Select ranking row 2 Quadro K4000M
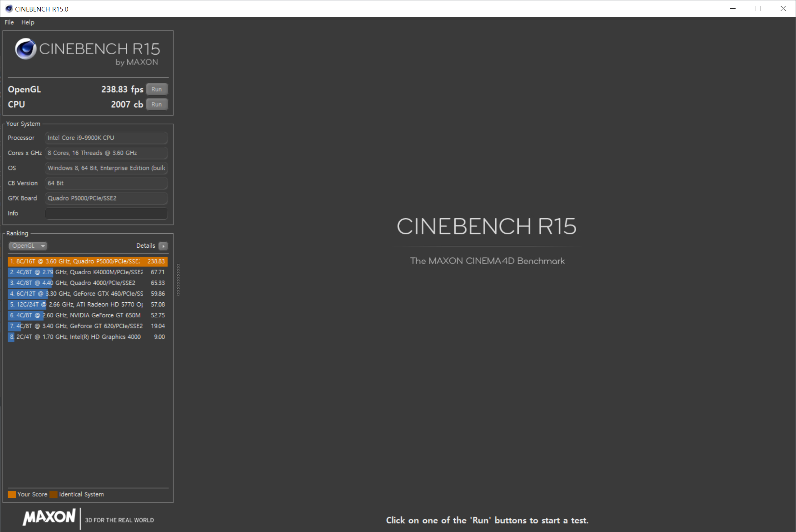 tap(88, 272)
